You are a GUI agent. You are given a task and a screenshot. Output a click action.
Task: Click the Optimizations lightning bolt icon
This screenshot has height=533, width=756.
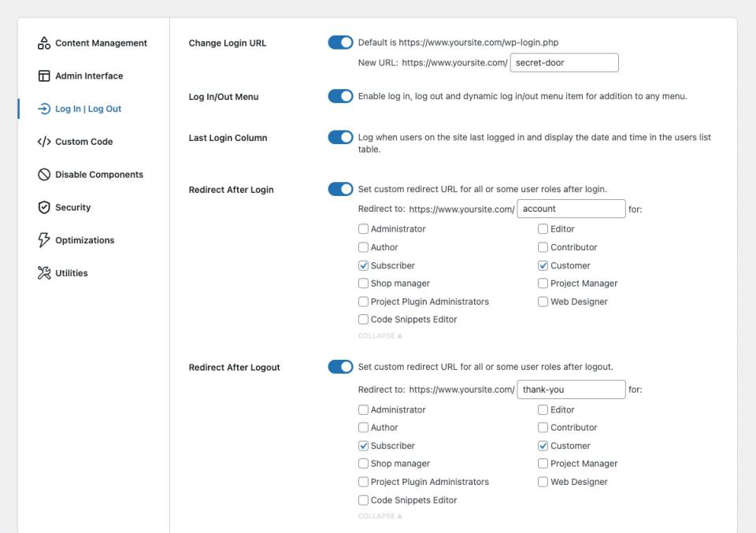[x=44, y=240]
